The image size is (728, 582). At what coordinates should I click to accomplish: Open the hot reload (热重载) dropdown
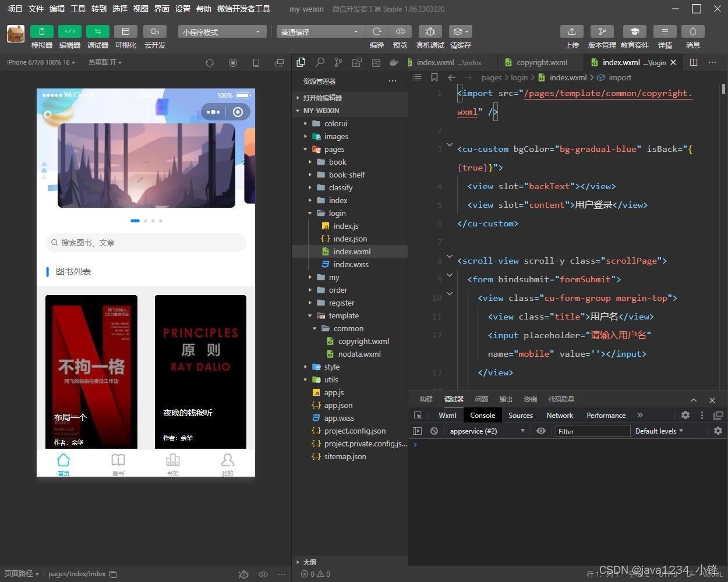[x=105, y=62]
